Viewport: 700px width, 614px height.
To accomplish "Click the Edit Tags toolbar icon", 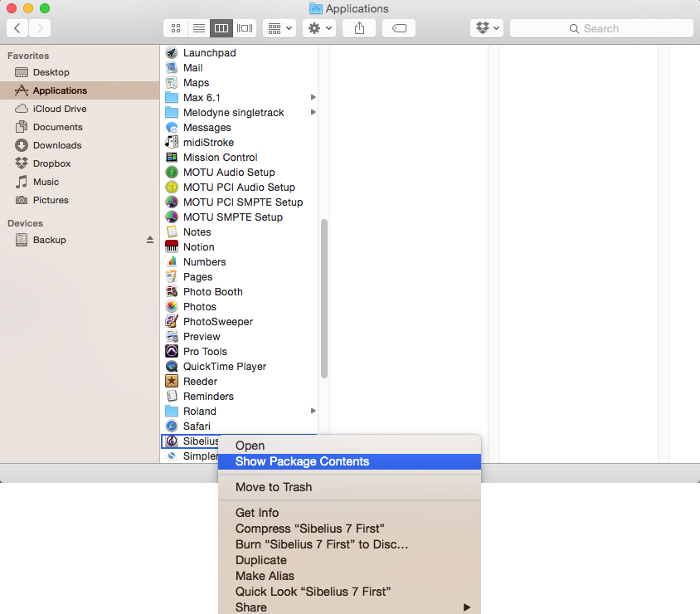I will (x=399, y=28).
